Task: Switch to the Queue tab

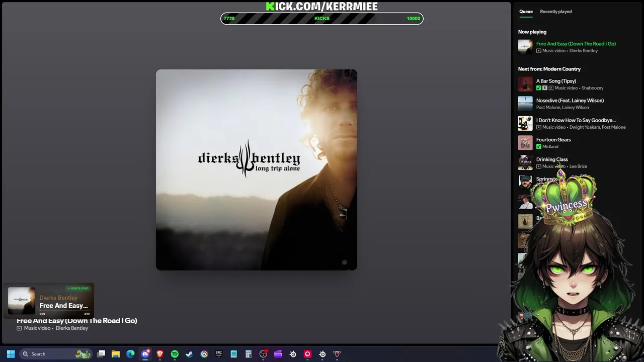Action: (526, 12)
